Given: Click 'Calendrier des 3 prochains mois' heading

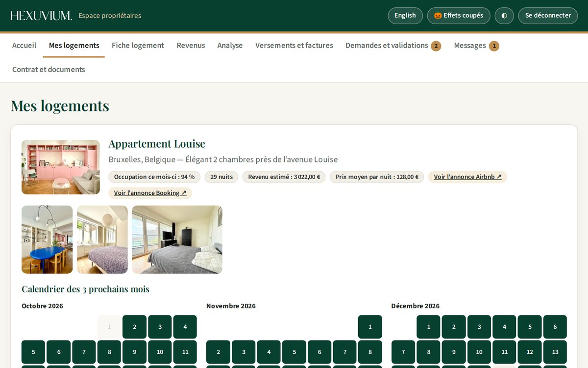Looking at the screenshot, I should click(x=85, y=289).
